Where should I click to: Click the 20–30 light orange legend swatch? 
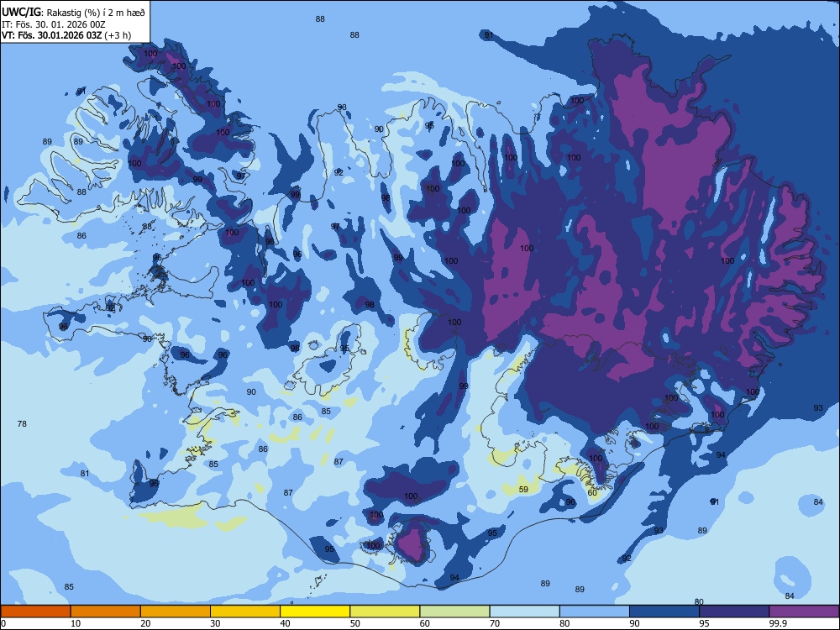[176, 612]
